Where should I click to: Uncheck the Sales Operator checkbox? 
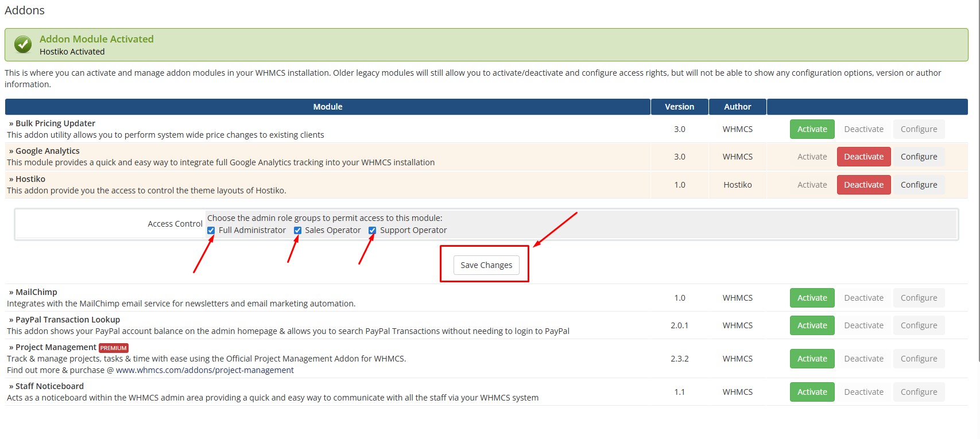pyautogui.click(x=297, y=231)
